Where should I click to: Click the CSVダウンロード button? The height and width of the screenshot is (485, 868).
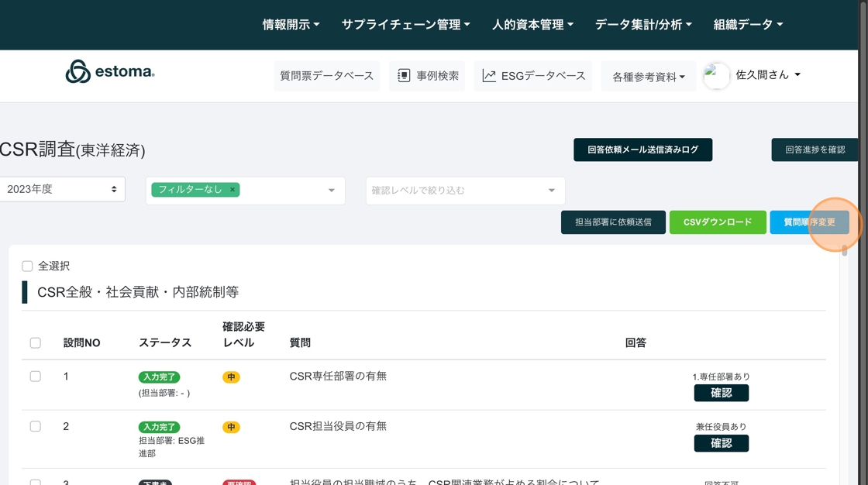click(x=718, y=222)
